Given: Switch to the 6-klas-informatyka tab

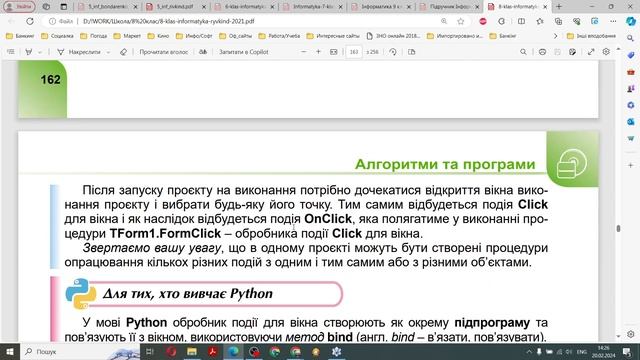Looking at the screenshot, I should click(244, 7).
